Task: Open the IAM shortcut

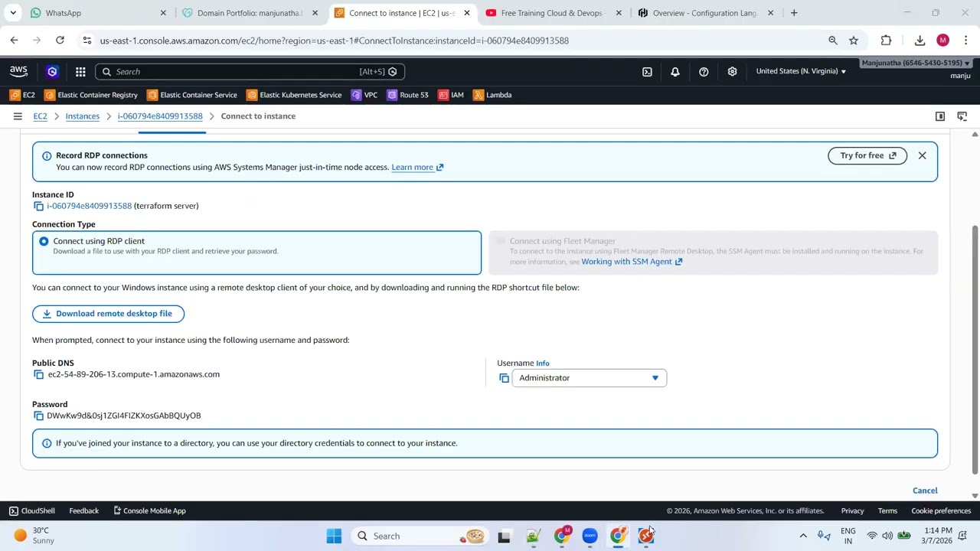Action: tap(450, 95)
